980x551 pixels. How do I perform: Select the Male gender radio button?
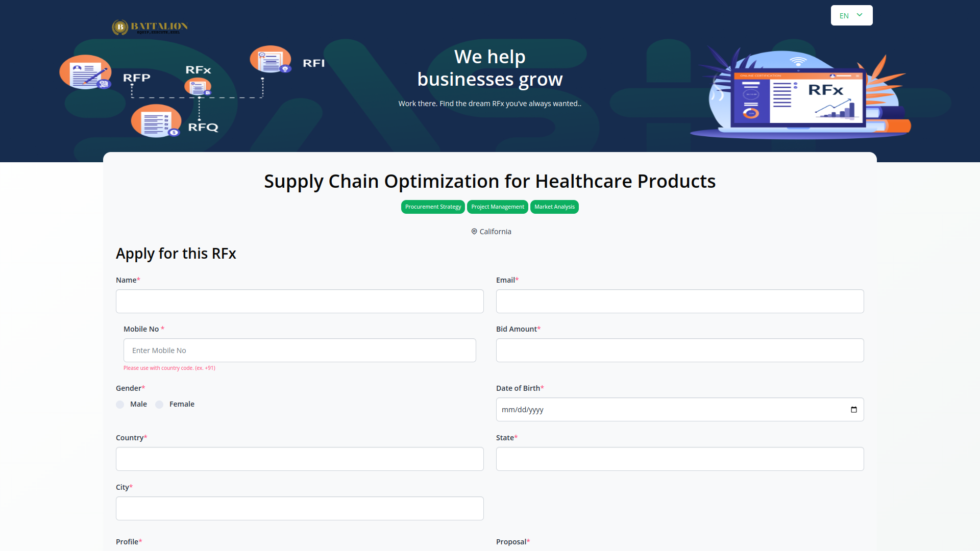(x=120, y=405)
